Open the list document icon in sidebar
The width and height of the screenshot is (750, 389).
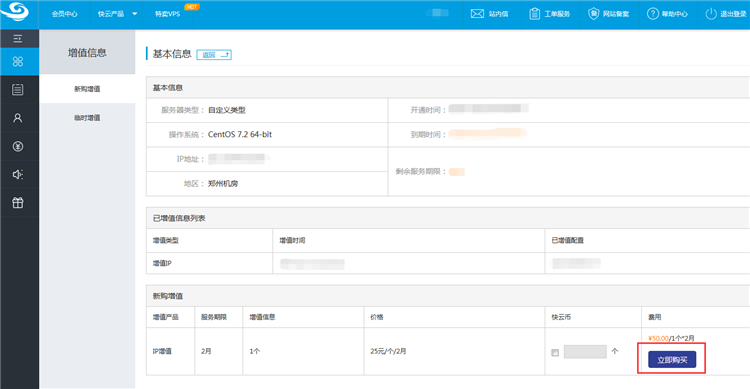tap(18, 89)
